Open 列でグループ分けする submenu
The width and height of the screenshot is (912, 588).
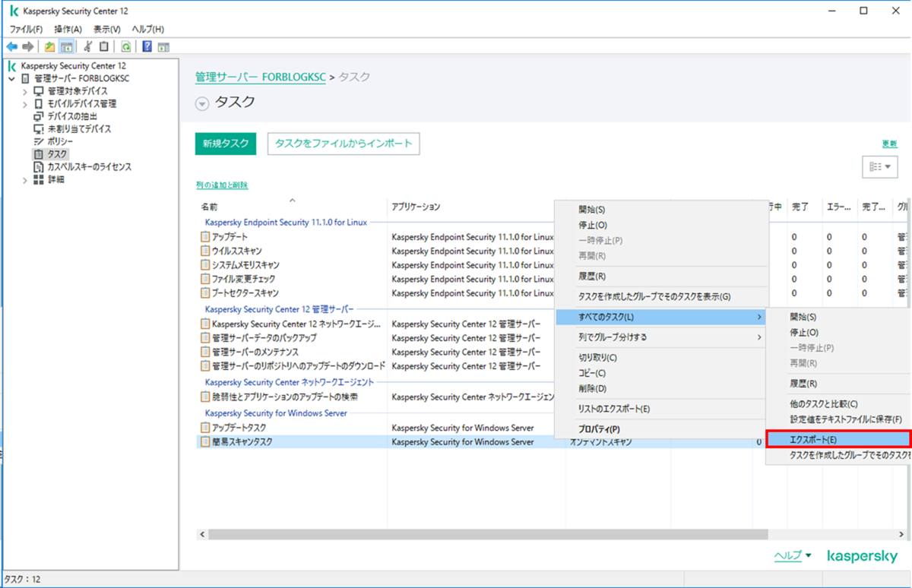[662, 337]
